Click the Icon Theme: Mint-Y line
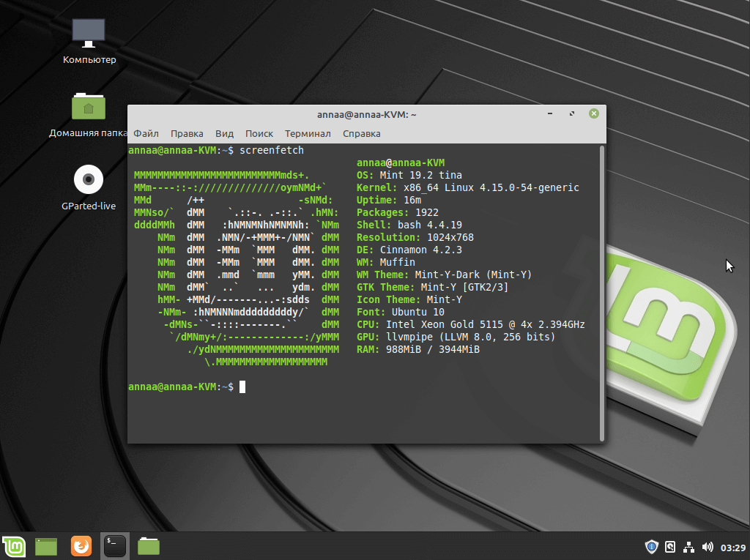Viewport: 750px width, 560px height. coord(409,299)
